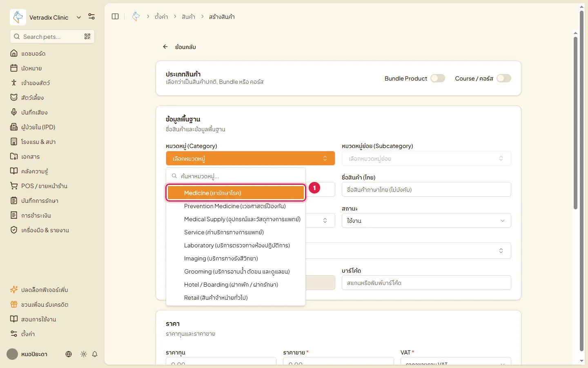The image size is (588, 368).
Task: Enable the Bundle Product toggle
Action: (438, 78)
